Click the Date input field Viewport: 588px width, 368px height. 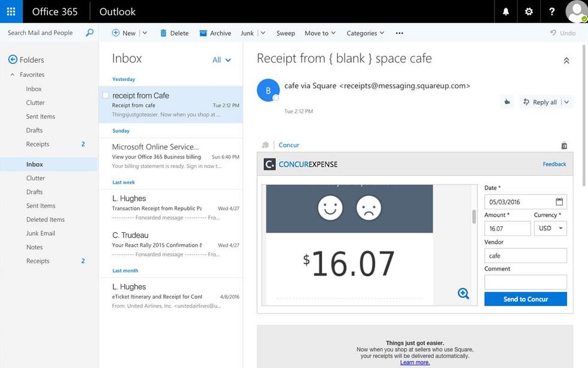[x=526, y=202]
